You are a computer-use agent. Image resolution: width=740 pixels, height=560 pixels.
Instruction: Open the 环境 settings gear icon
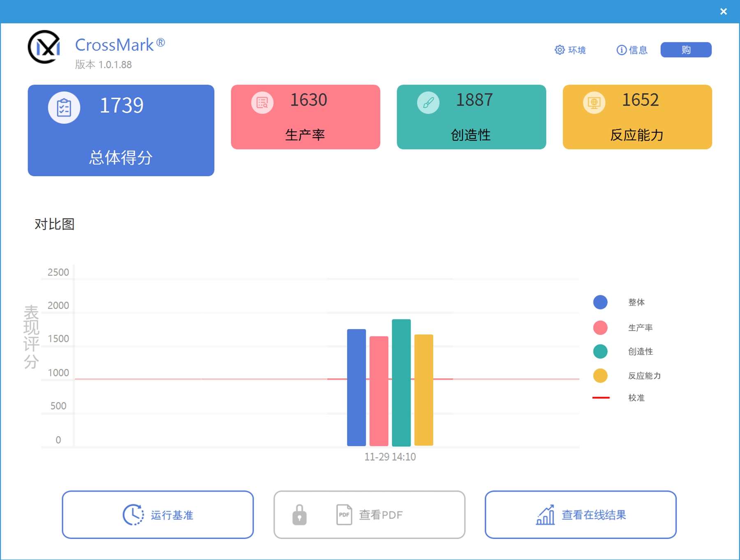[x=560, y=50]
